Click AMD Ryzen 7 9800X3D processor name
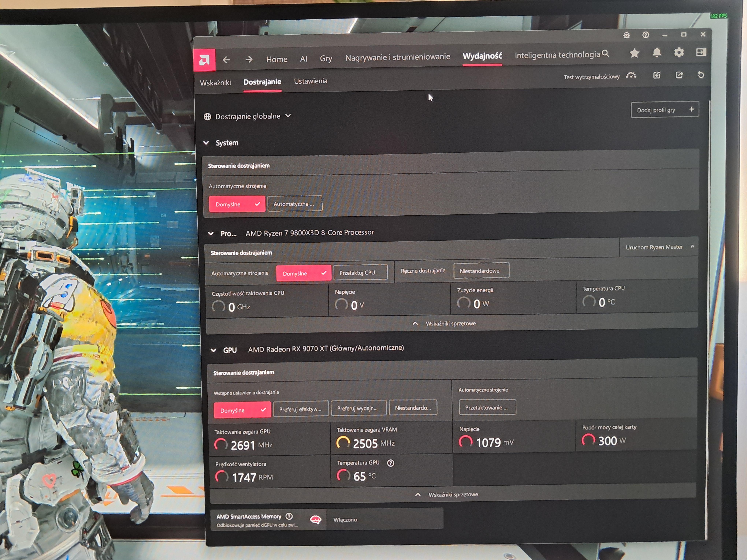Image resolution: width=747 pixels, height=560 pixels. 310,233
